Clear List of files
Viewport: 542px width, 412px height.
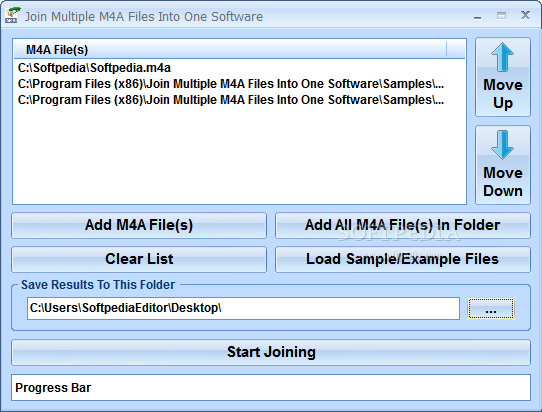(139, 259)
